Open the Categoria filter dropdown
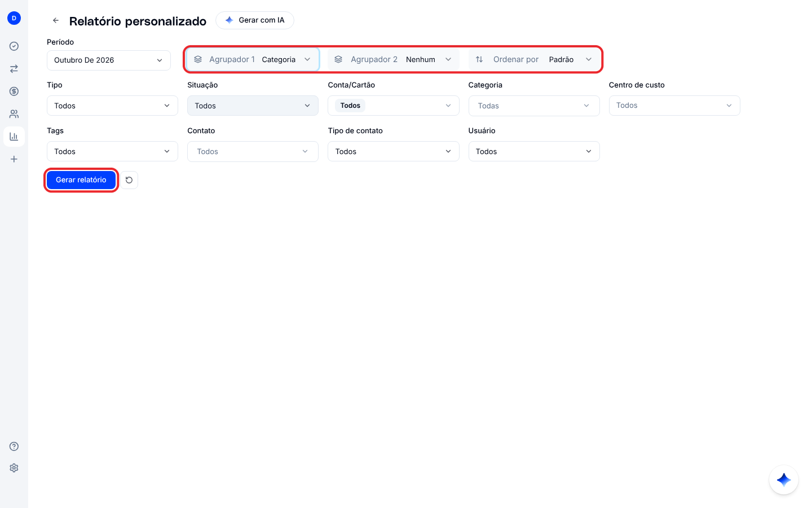This screenshot has width=812, height=508. [x=534, y=106]
